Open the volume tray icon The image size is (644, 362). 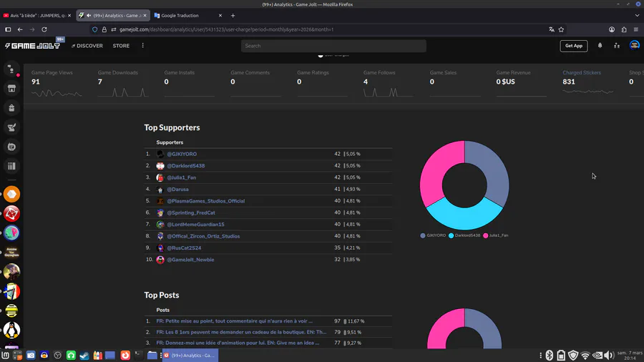[609, 356]
